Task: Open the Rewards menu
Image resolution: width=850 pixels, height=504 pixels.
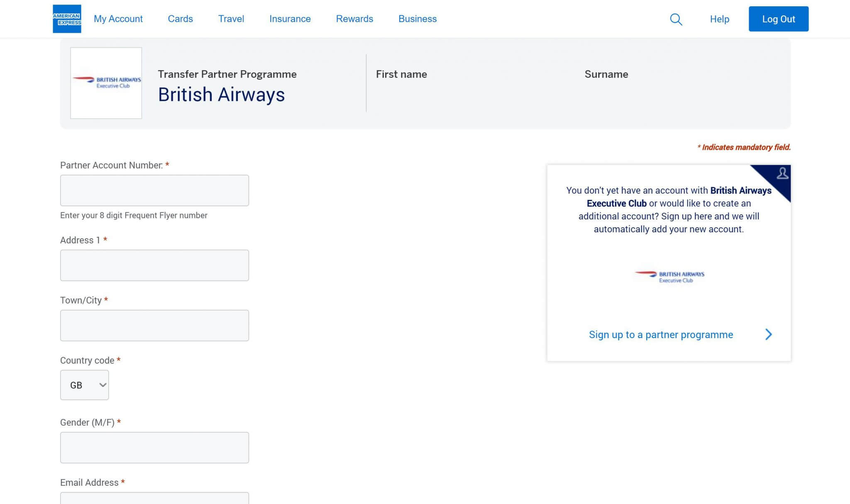Action: pyautogui.click(x=354, y=19)
